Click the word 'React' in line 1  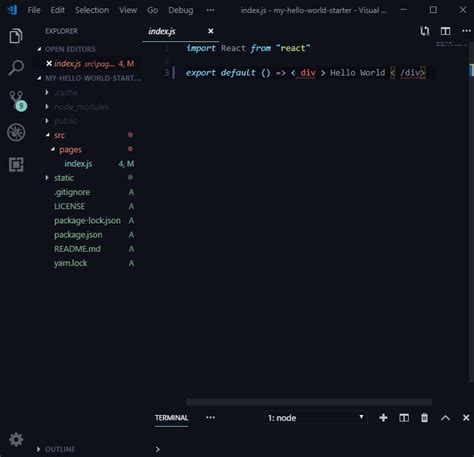[x=233, y=48]
